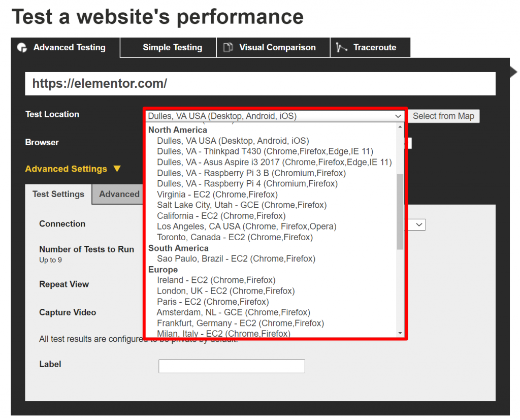The width and height of the screenshot is (520, 420).
Task: Select Salt Lake City, Utah GCE
Action: click(x=242, y=205)
